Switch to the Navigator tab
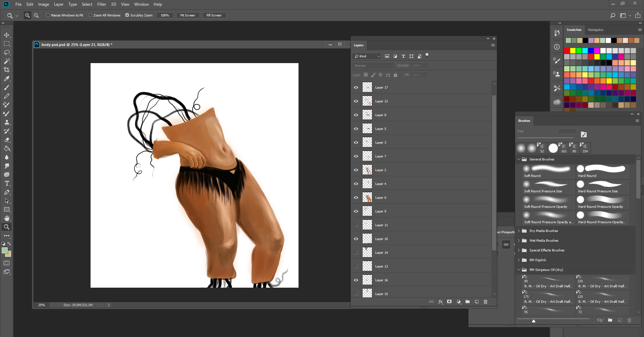This screenshot has height=337, width=644. (596, 30)
